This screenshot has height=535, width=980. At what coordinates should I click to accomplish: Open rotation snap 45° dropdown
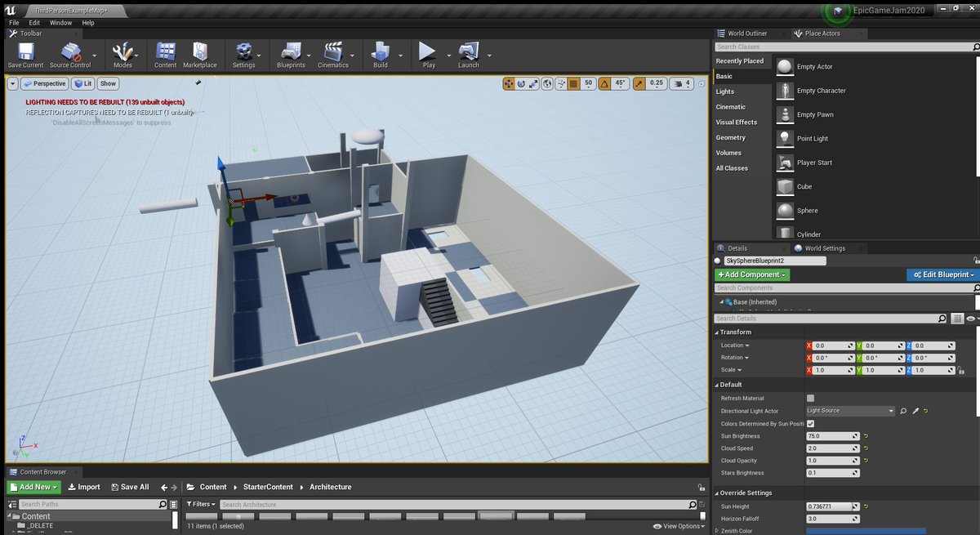tap(621, 83)
